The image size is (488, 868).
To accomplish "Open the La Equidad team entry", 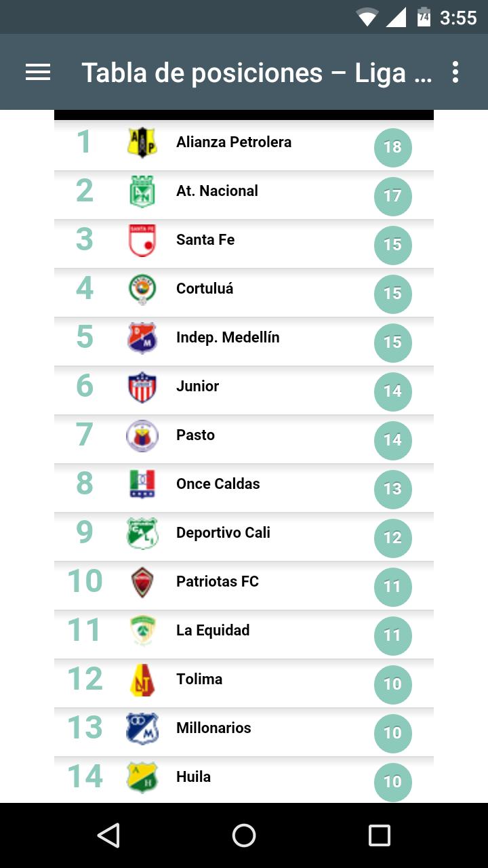I will pyautogui.click(x=213, y=631).
